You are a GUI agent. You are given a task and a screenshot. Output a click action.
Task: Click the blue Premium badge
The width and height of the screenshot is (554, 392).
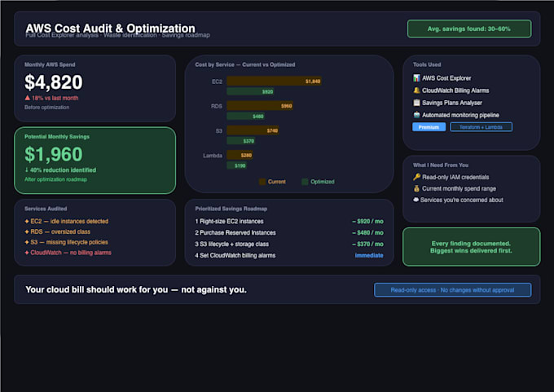click(x=429, y=127)
